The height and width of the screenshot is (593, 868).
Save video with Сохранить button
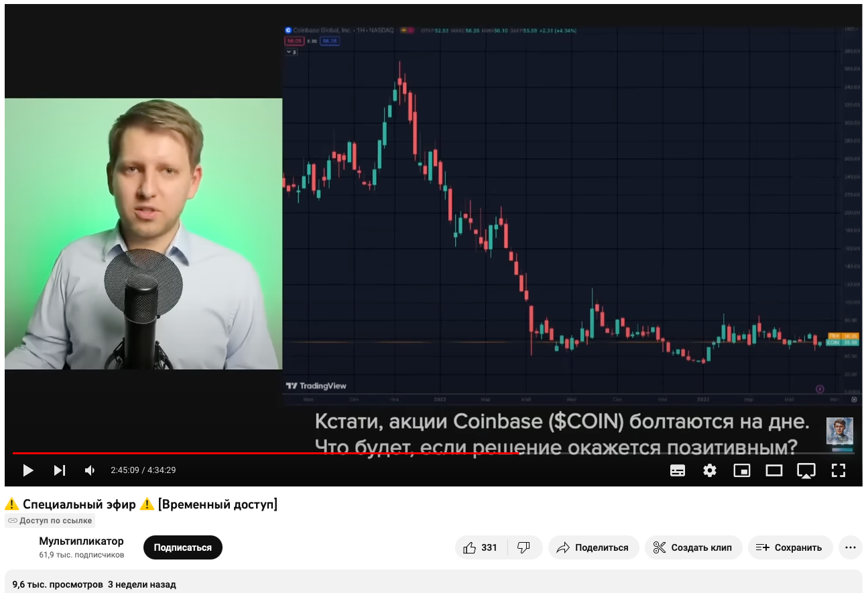pos(790,547)
